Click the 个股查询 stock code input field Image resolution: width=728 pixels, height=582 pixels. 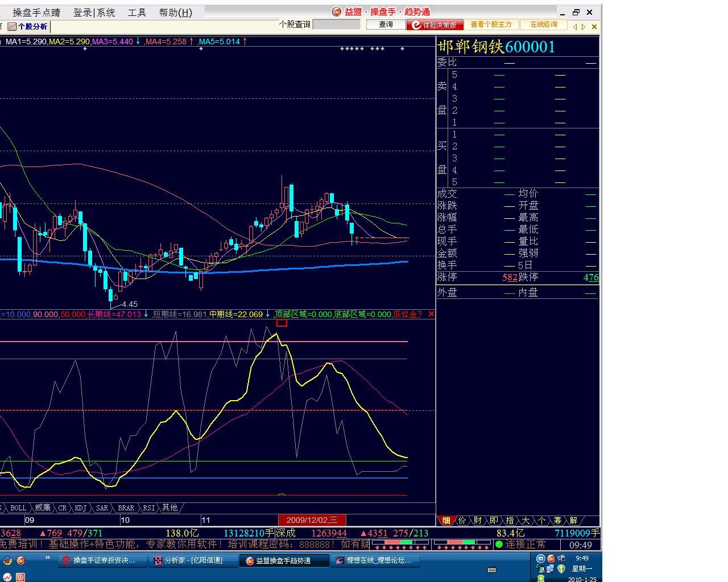[337, 24]
